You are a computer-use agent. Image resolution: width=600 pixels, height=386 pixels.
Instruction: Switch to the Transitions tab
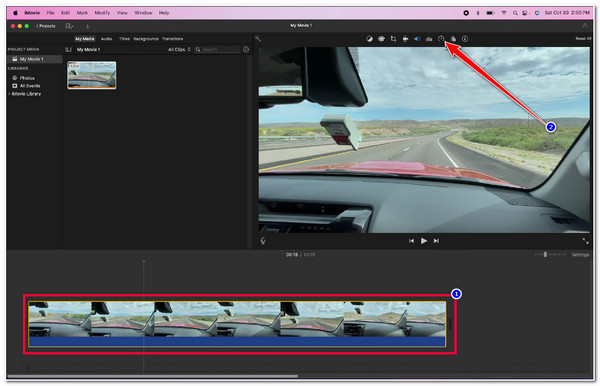tap(173, 39)
